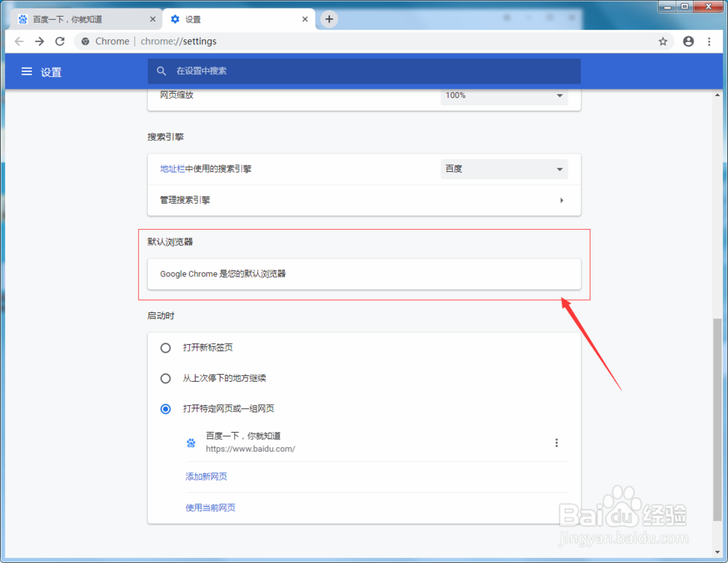Reload the settings page
728x563 pixels.
pos(60,41)
